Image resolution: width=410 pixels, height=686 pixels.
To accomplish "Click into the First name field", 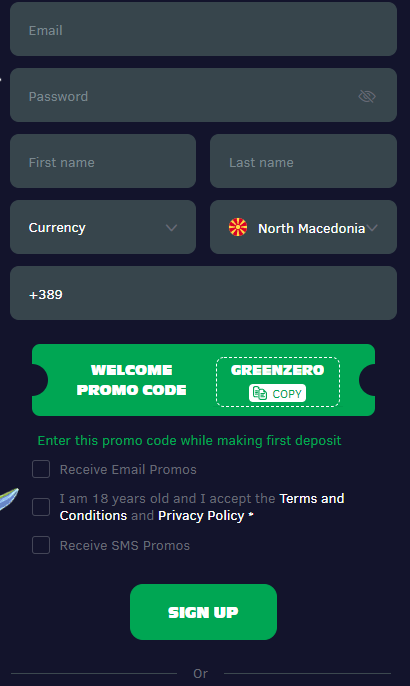I will tap(103, 161).
